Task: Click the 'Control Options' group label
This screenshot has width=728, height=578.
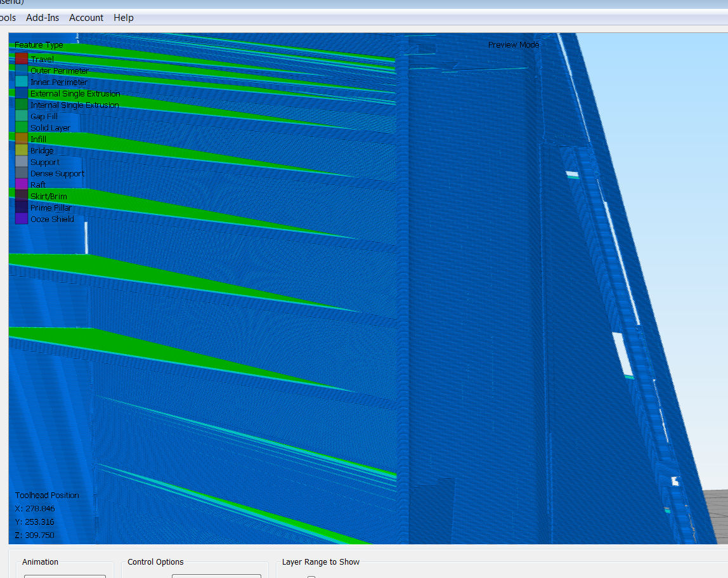Action: pyautogui.click(x=155, y=562)
